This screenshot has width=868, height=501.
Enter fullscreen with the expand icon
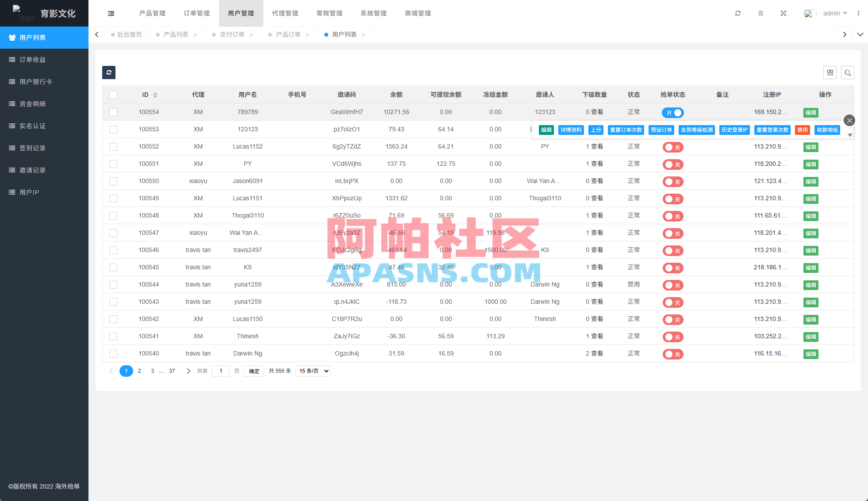784,13
